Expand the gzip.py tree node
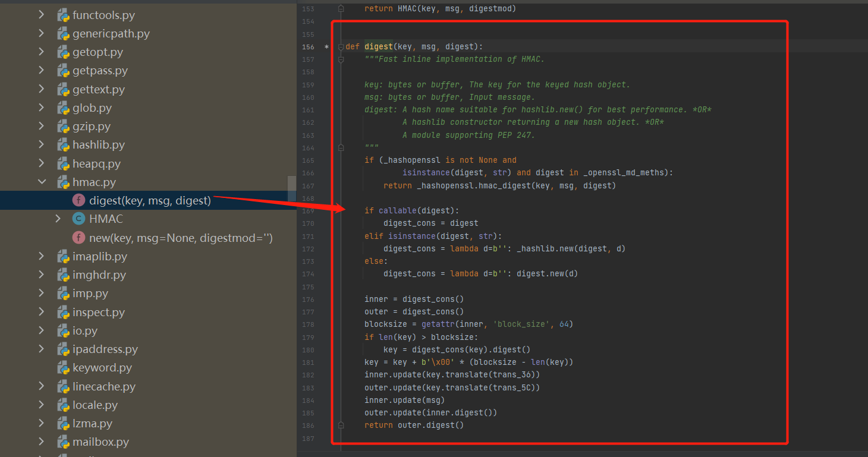This screenshot has width=868, height=457. click(41, 126)
